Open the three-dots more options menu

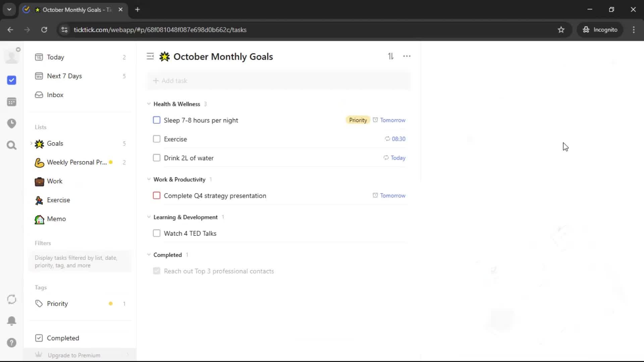pos(407,56)
